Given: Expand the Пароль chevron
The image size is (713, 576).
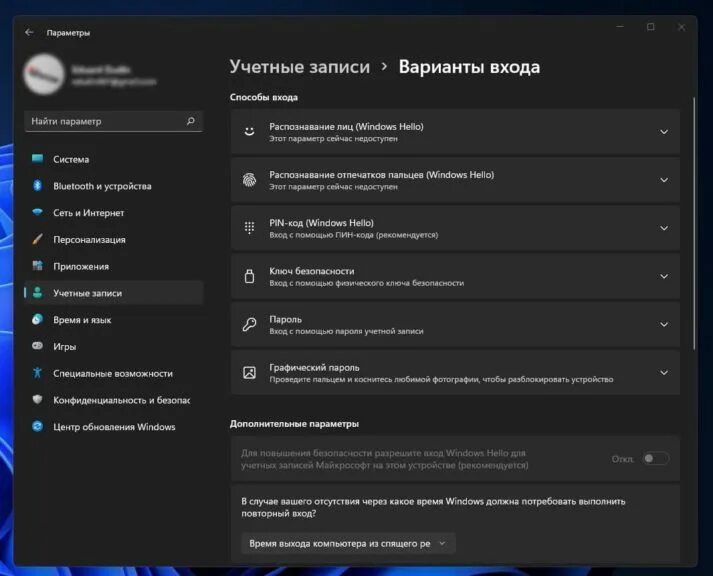Looking at the screenshot, I should pos(664,324).
